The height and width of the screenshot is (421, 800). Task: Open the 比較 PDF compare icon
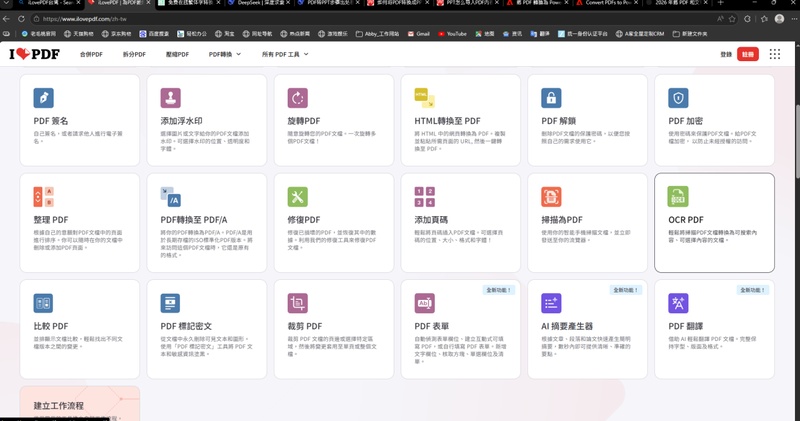click(x=43, y=303)
